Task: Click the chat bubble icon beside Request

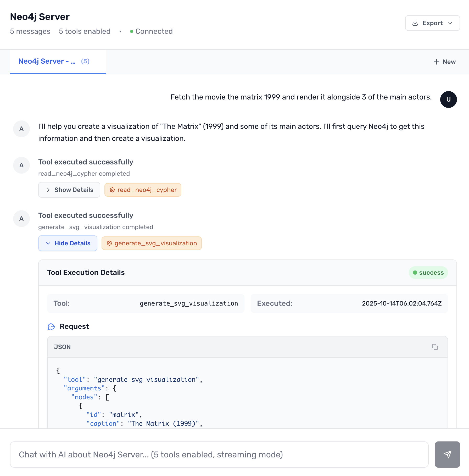Action: tap(51, 326)
